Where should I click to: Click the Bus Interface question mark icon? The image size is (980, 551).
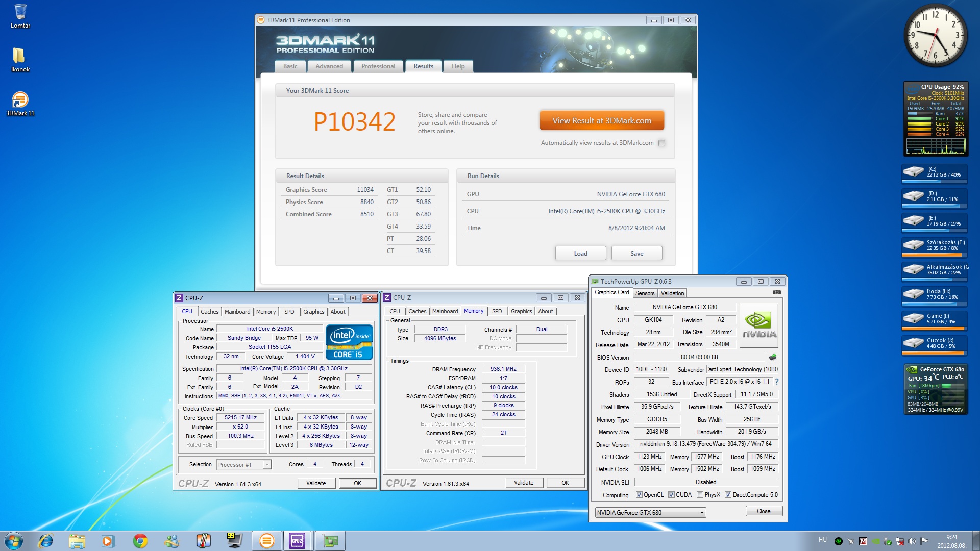[x=777, y=382]
